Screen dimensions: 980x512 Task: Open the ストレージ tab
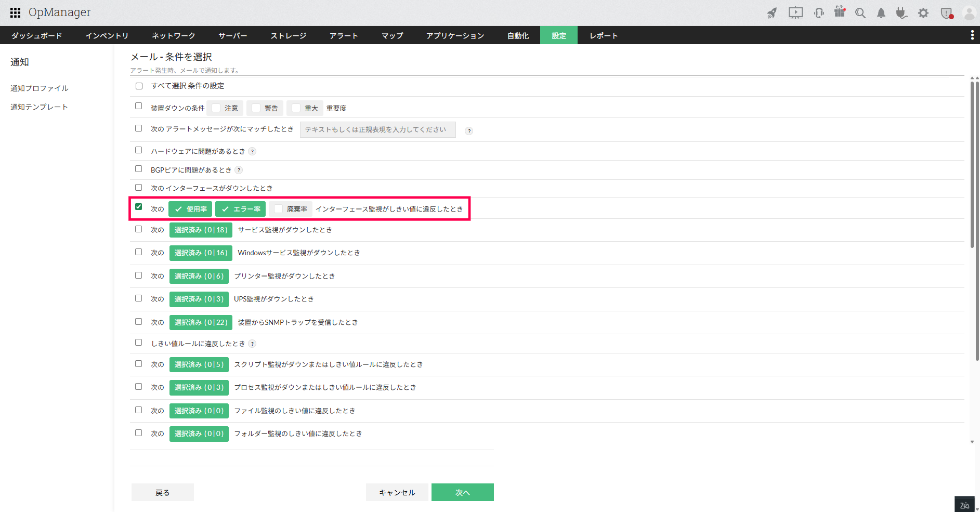click(x=289, y=35)
